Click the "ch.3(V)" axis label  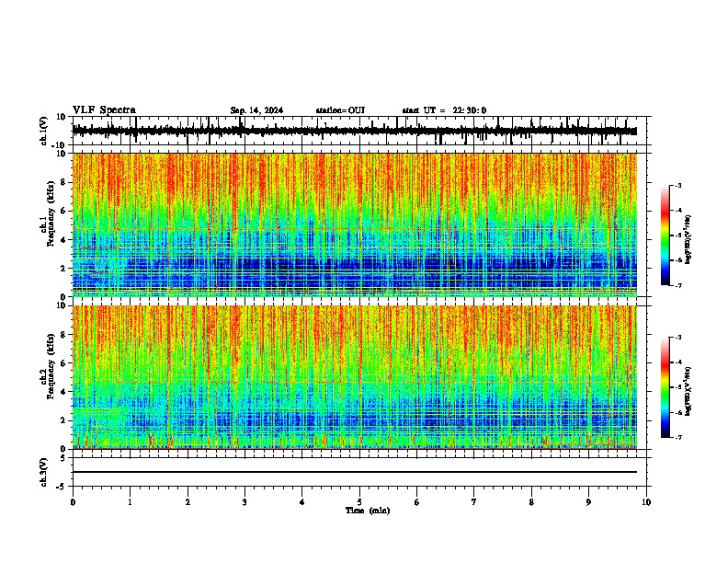(x=44, y=472)
